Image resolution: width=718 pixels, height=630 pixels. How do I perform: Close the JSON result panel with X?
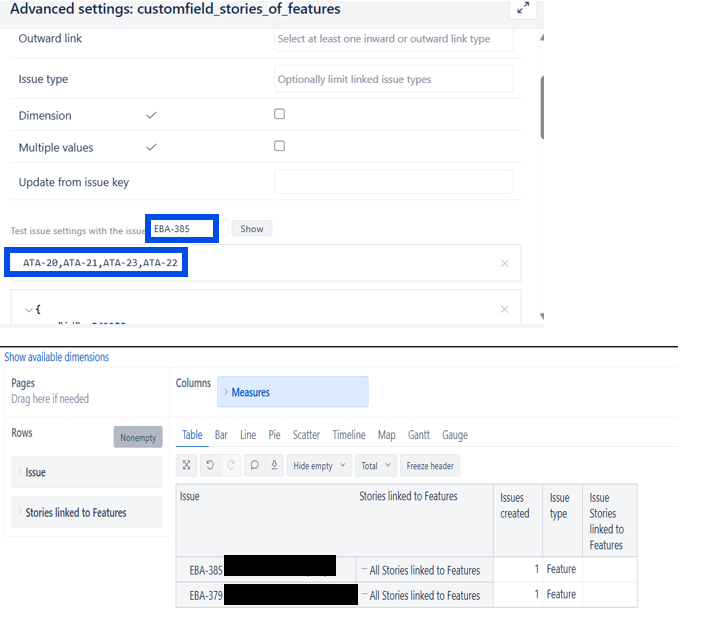pos(504,309)
